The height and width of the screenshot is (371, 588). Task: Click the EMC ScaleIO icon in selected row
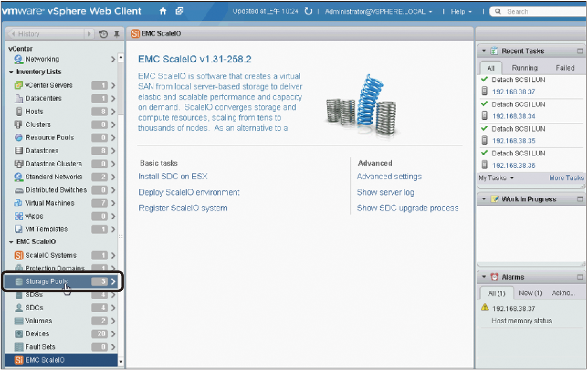pyautogui.click(x=19, y=360)
